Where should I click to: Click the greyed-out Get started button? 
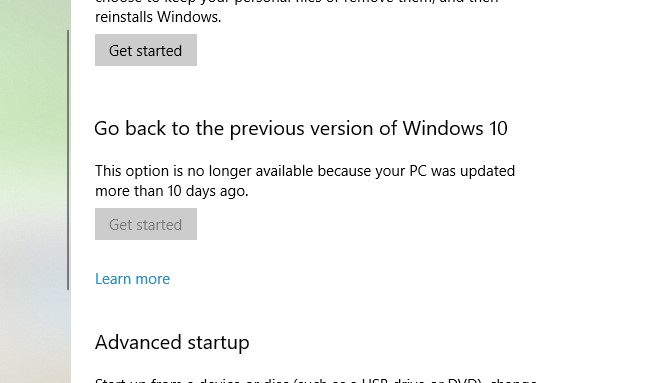point(146,224)
